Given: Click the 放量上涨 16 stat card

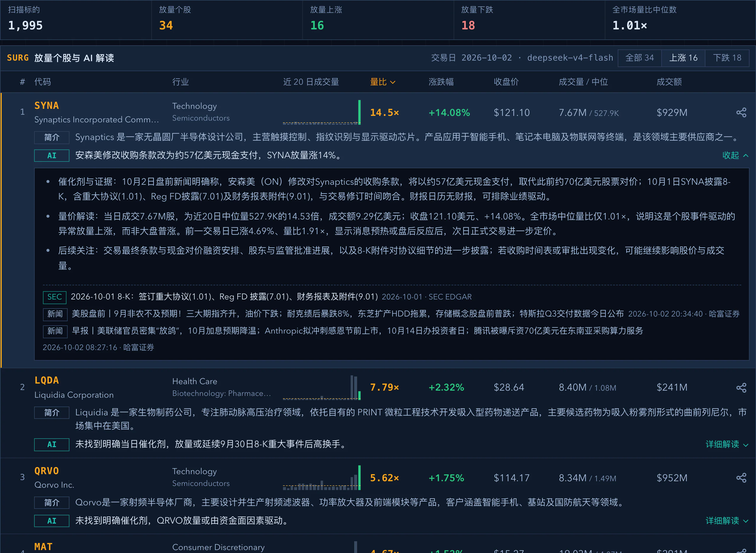Looking at the screenshot, I should point(378,20).
